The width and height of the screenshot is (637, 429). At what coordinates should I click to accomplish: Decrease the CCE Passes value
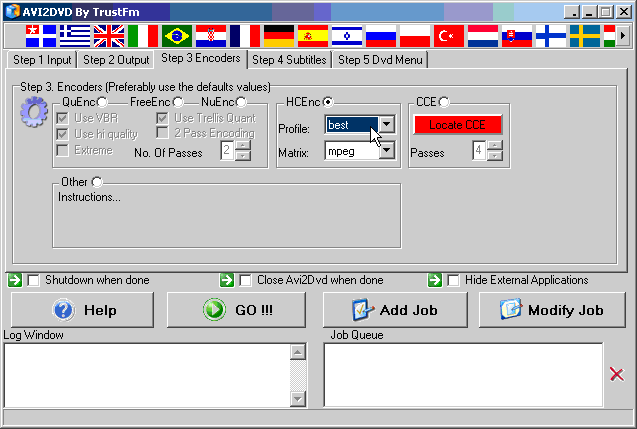(495, 156)
